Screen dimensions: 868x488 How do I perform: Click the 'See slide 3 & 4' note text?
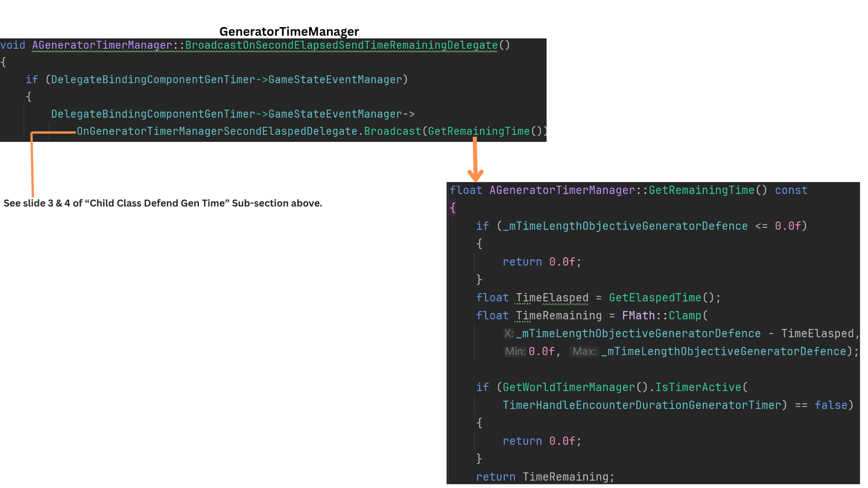tap(163, 203)
